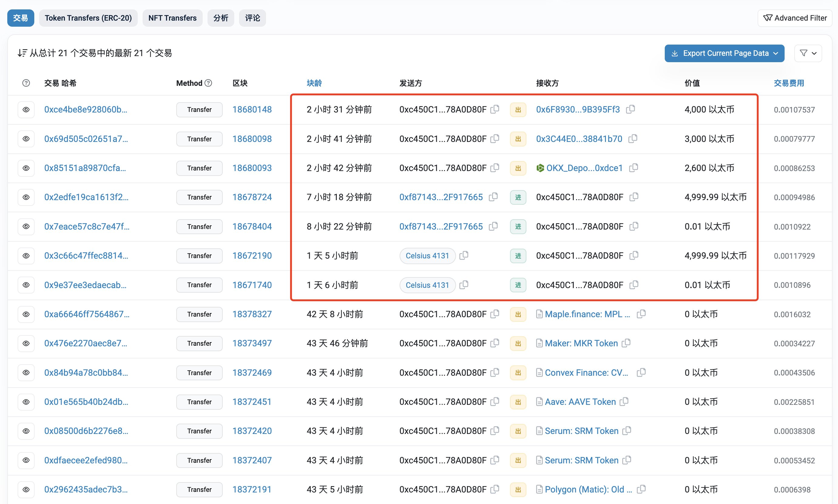Open the filter funnel dropdown
Screen dimensions: 838x504
point(808,53)
